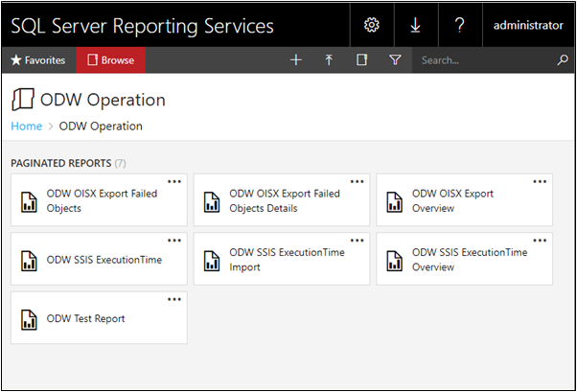Open ellipsis menu for ODW Test Report

click(174, 299)
